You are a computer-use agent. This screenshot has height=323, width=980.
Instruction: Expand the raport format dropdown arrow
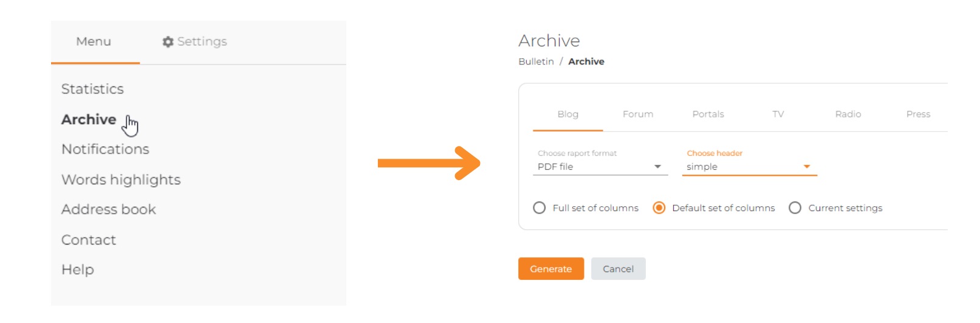click(x=657, y=167)
